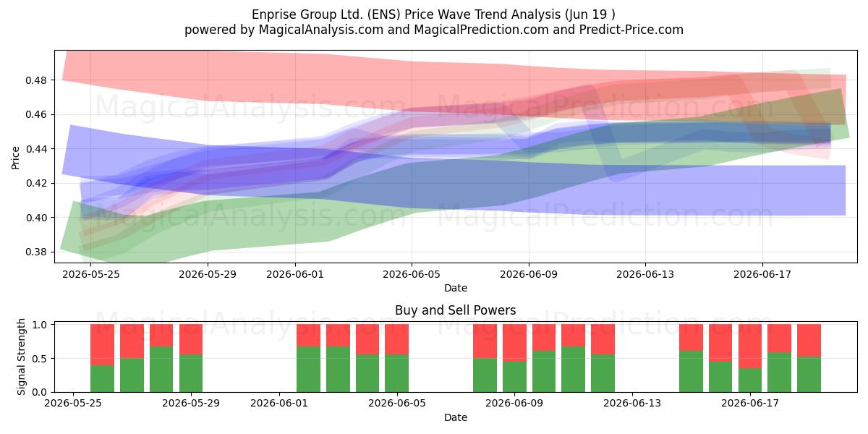Click the 2026-05-29 tick on the Buy and Sell chart
Screen dimensions: 868x434
[x=191, y=404]
